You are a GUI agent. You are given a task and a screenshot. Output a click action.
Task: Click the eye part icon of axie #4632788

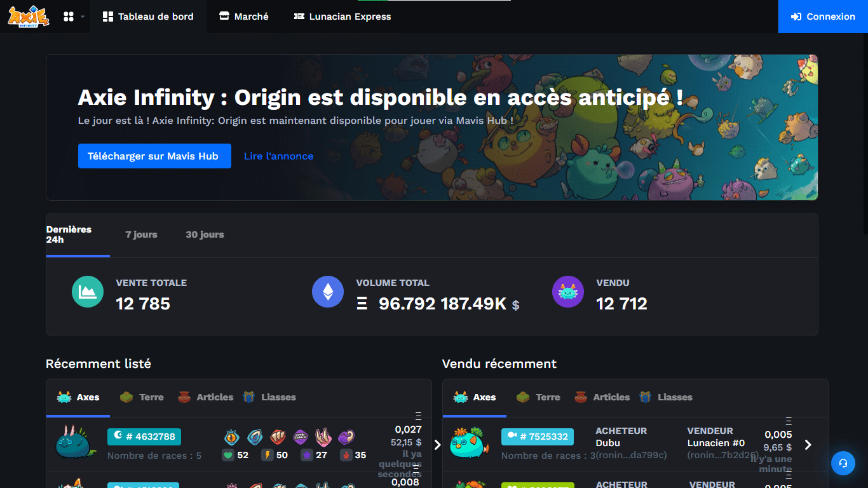232,437
